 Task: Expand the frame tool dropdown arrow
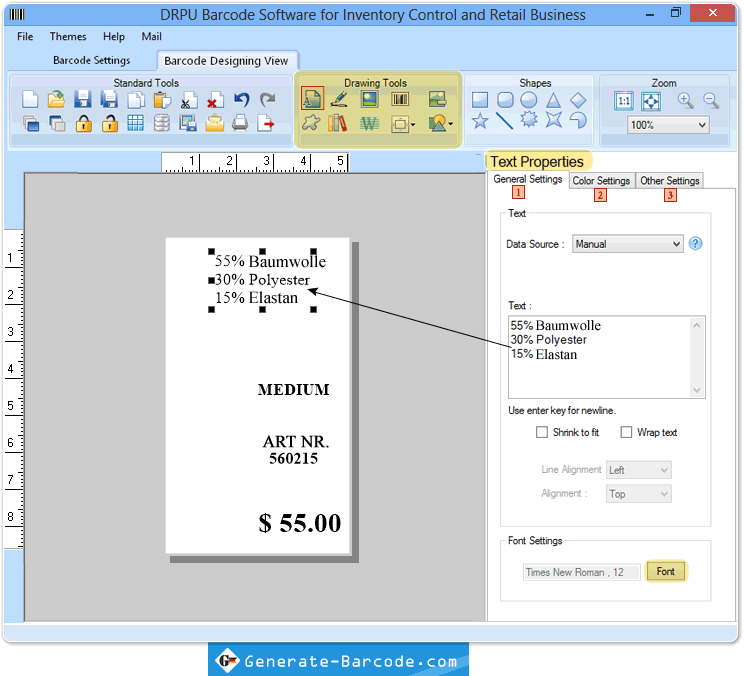413,124
